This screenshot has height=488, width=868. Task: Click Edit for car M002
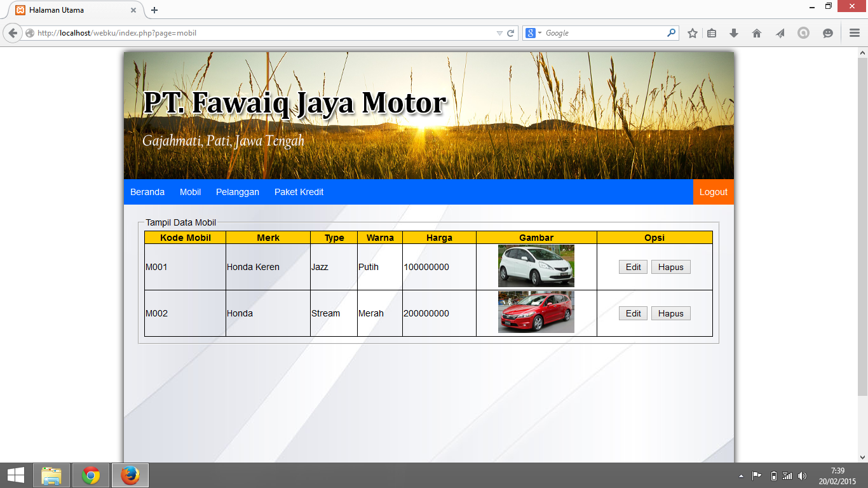click(x=633, y=313)
